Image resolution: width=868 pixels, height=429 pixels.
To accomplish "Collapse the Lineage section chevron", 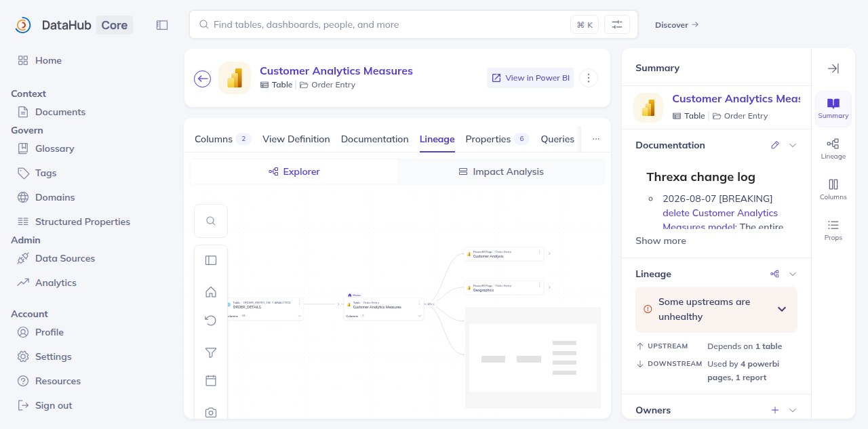I will click(x=793, y=274).
